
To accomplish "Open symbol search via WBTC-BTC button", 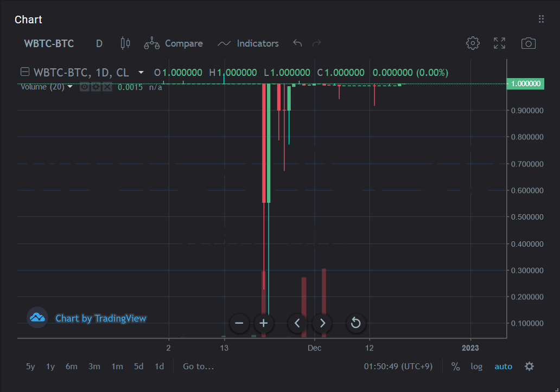I will tap(49, 43).
